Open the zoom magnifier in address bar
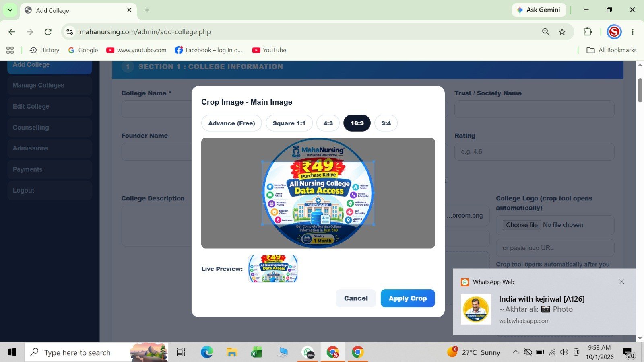Viewport: 644px width, 362px height. (x=546, y=32)
